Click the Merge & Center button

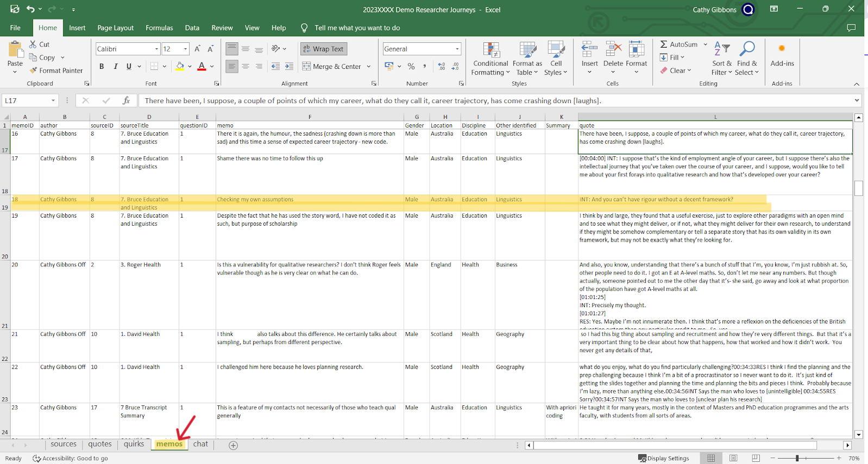[x=331, y=66]
